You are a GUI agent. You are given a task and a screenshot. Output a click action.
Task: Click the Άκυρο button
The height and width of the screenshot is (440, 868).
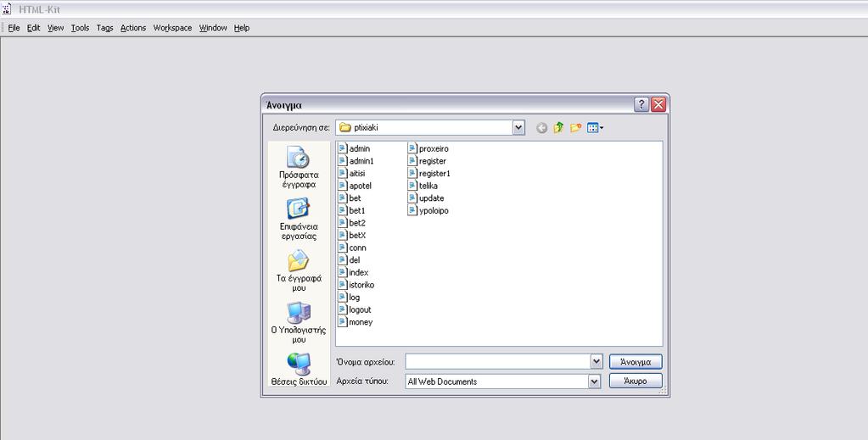[636, 381]
